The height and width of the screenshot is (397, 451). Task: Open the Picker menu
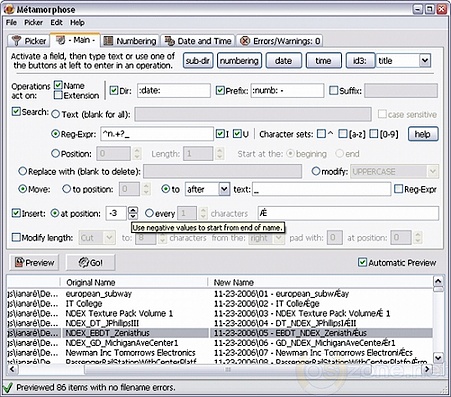click(x=33, y=23)
